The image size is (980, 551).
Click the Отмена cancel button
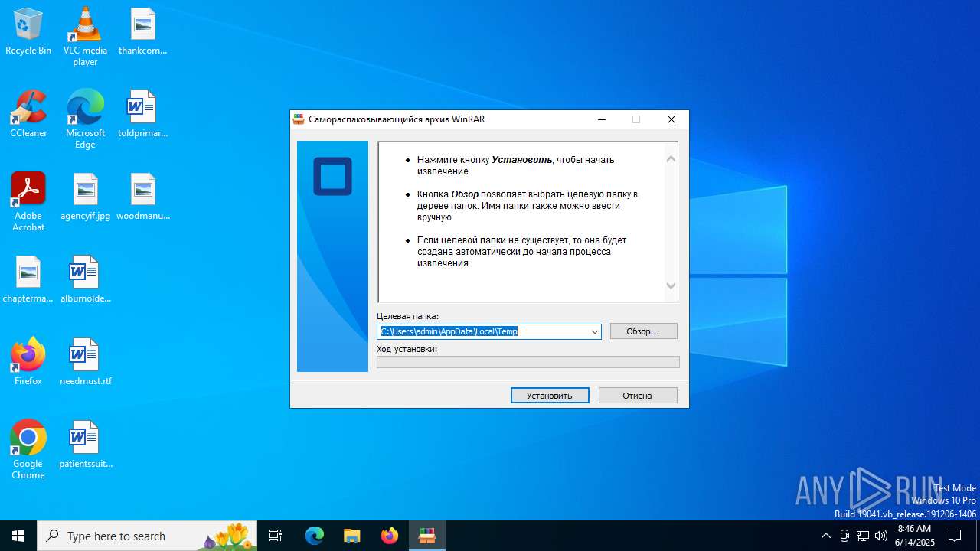[638, 396]
